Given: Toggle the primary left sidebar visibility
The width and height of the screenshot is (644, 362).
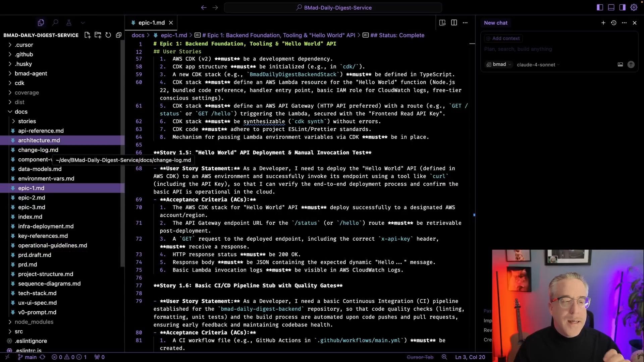Looking at the screenshot, I should click(600, 7).
